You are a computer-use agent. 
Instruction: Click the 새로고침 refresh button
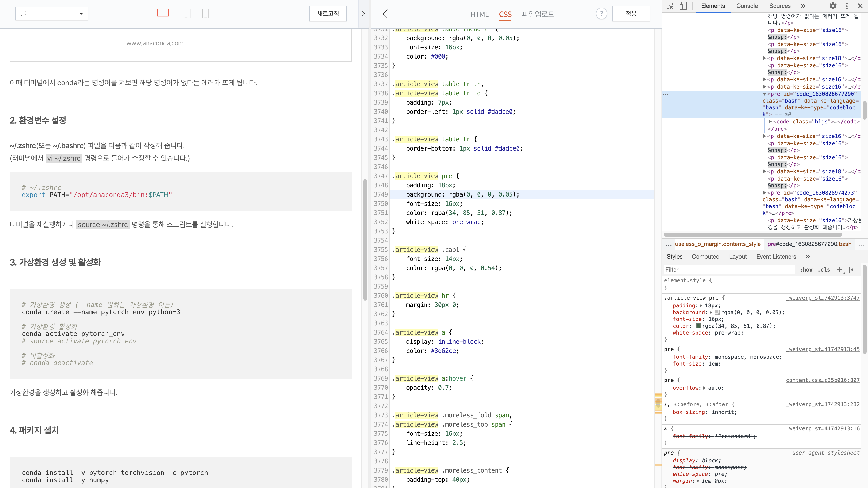327,14
